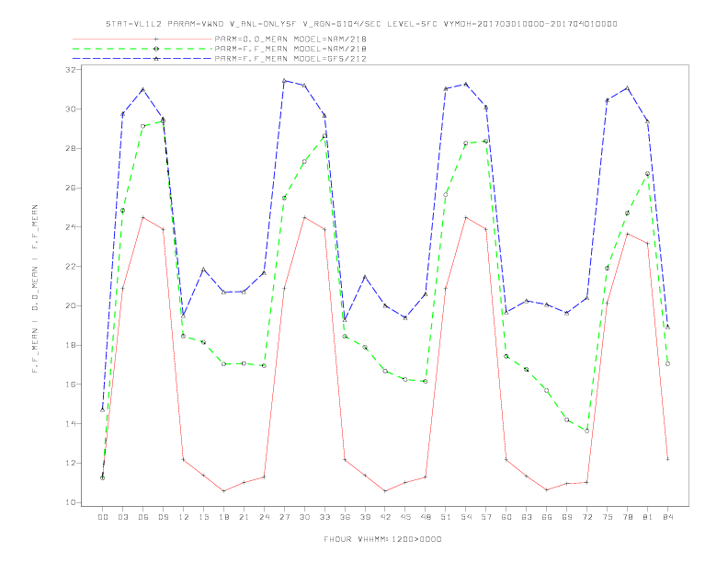728x563 pixels.
Task: Click x-axis tick label 03
Action: 123,517
